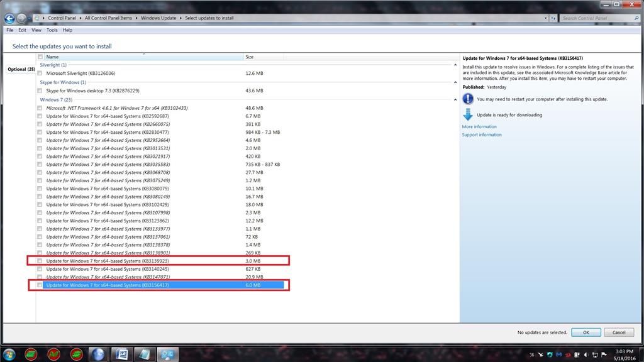Tick the checkbox for KB2952664
The image size is (644, 362).
point(40,140)
